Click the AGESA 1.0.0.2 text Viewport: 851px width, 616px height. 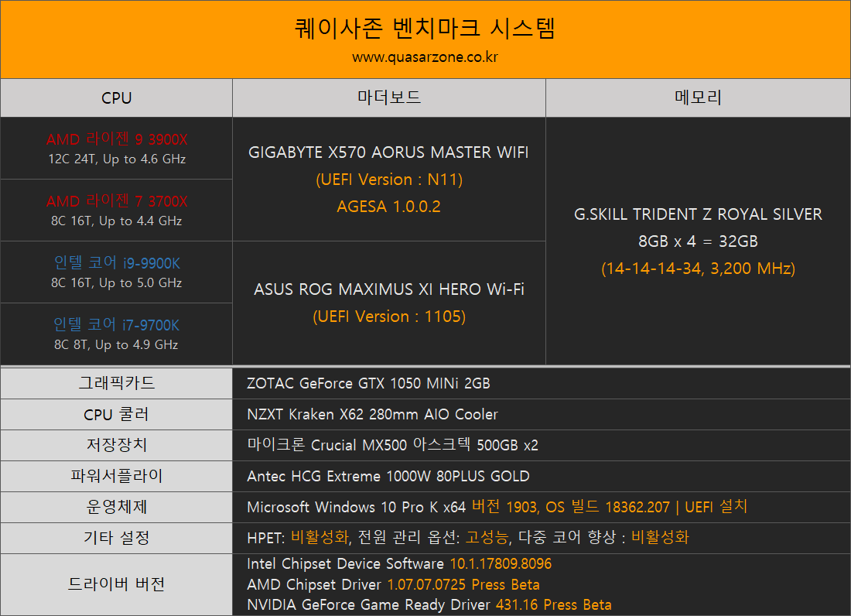click(388, 207)
